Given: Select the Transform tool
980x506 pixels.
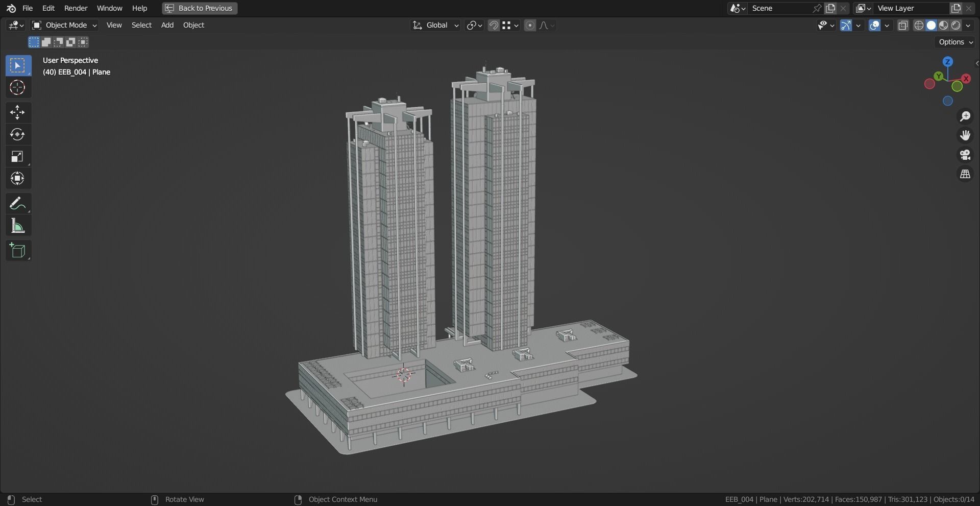Looking at the screenshot, I should coord(18,178).
